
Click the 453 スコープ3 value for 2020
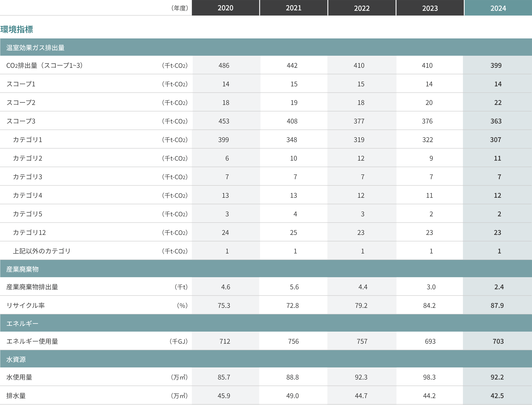tap(224, 121)
